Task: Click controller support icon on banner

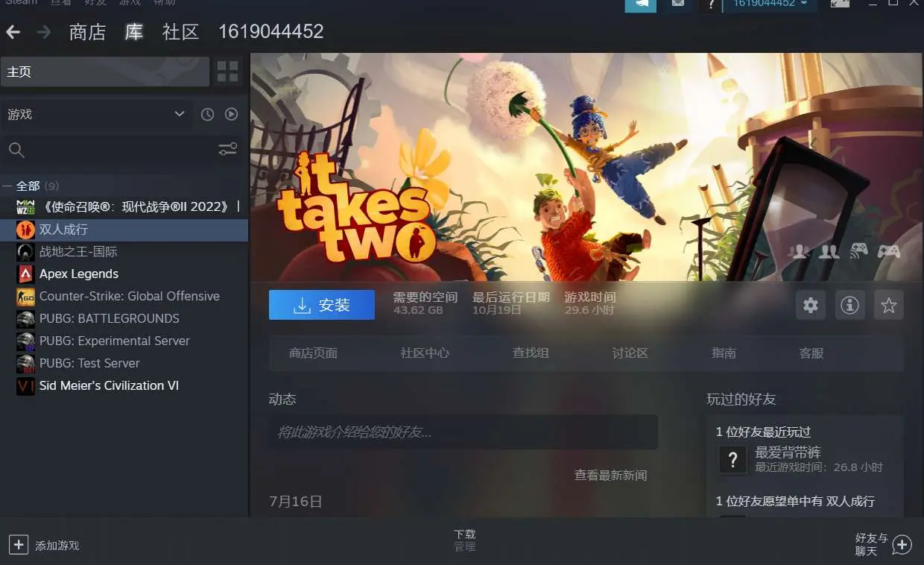Action: tap(888, 251)
